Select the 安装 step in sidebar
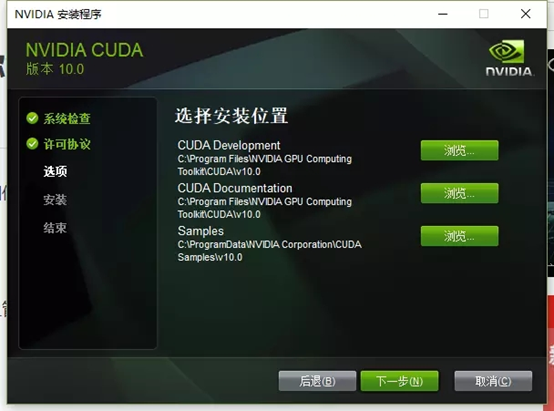This screenshot has height=411, width=554. tap(55, 200)
